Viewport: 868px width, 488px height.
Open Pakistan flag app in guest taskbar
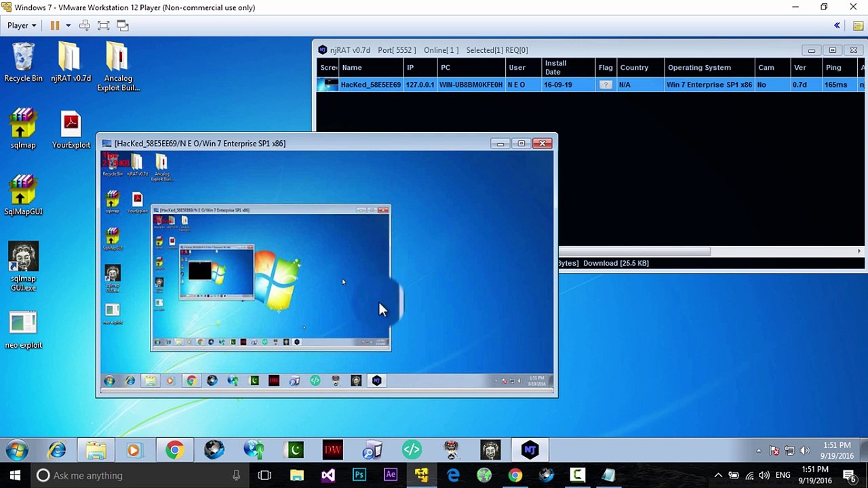tap(294, 450)
